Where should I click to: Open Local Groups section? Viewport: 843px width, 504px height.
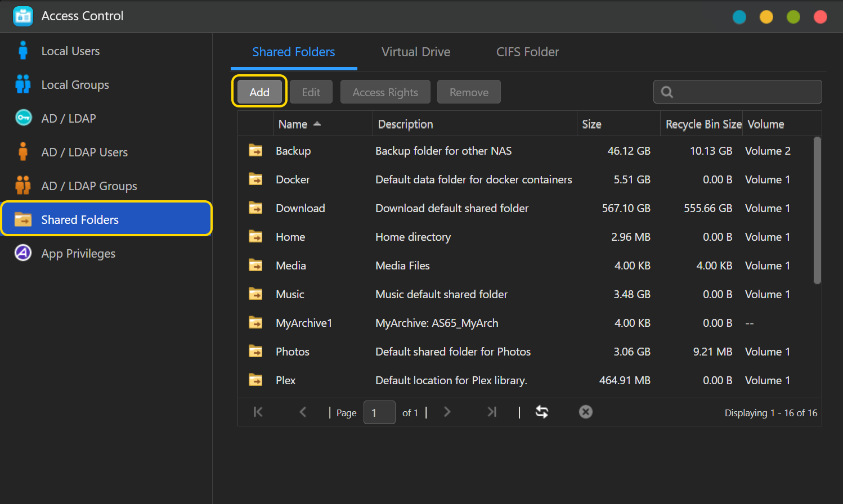point(106,84)
